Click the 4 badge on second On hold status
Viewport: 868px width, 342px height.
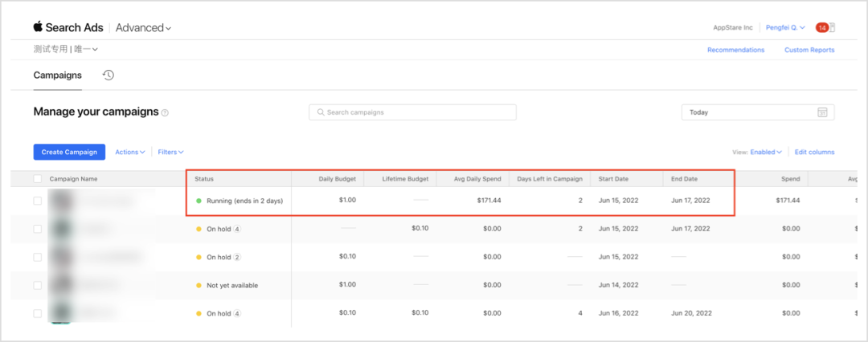tap(237, 313)
